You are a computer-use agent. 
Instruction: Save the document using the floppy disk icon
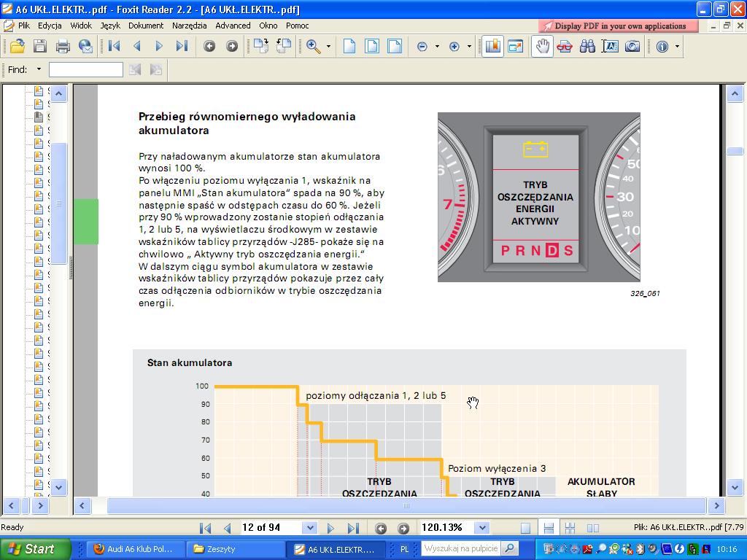pyautogui.click(x=40, y=46)
